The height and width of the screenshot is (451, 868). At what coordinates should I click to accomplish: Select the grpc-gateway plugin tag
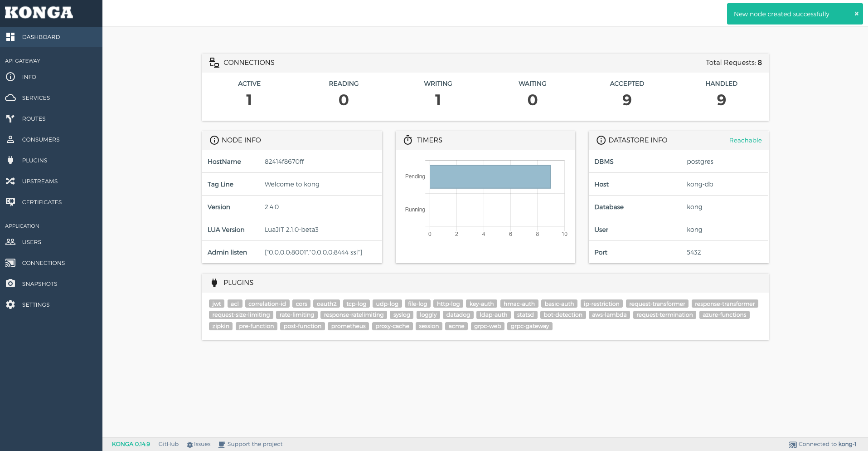point(529,326)
